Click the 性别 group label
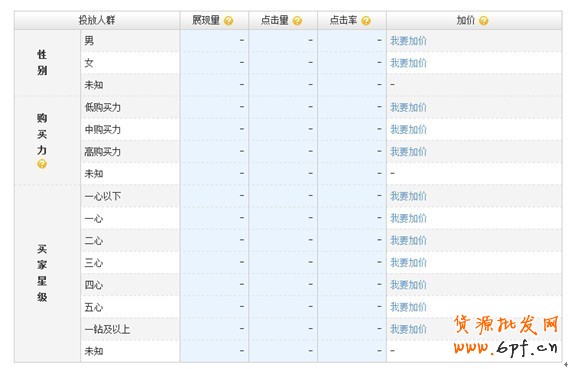The height and width of the screenshot is (369, 568). click(x=42, y=62)
